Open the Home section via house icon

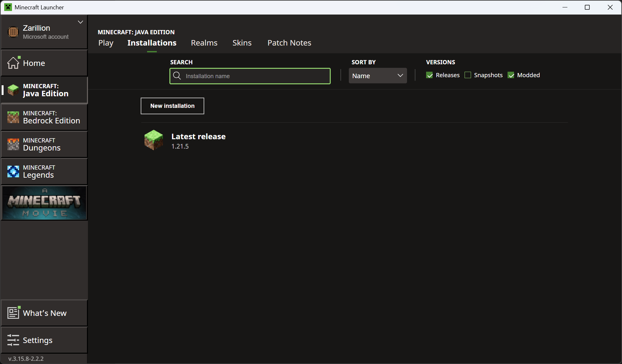[x=14, y=63]
